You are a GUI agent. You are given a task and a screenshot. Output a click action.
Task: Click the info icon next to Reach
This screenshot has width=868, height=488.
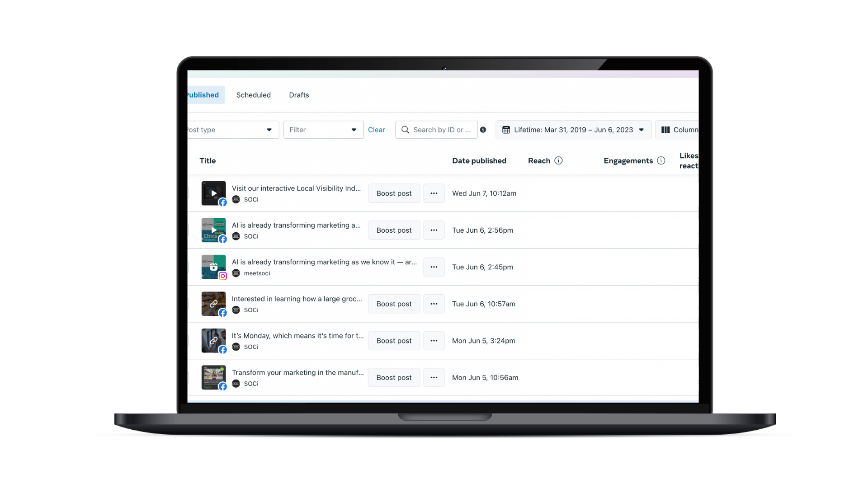[x=558, y=160]
